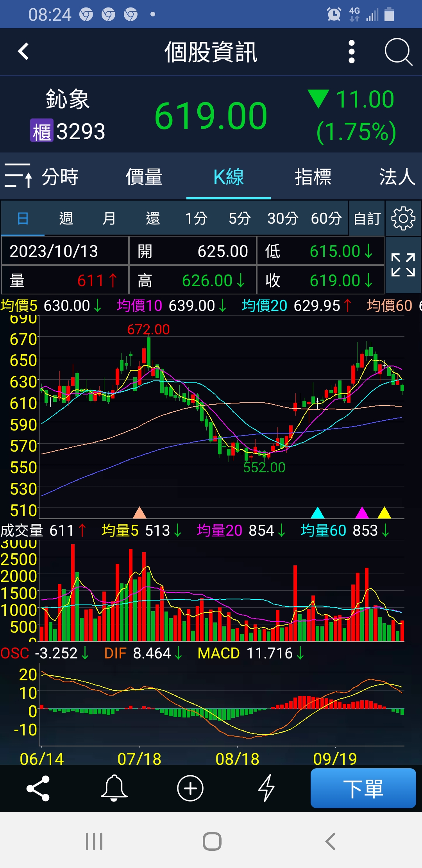Open stock search with magnifier icon

pyautogui.click(x=398, y=52)
